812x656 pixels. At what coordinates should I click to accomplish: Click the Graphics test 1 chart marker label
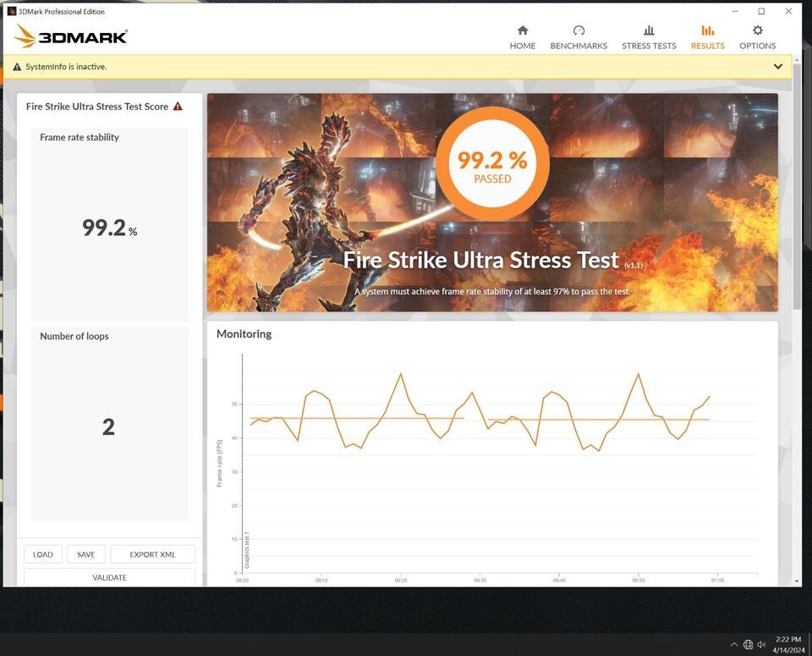pyautogui.click(x=247, y=550)
